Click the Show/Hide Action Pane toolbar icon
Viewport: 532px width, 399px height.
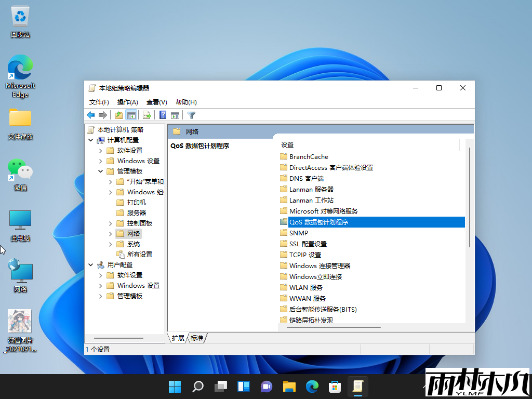(x=175, y=115)
